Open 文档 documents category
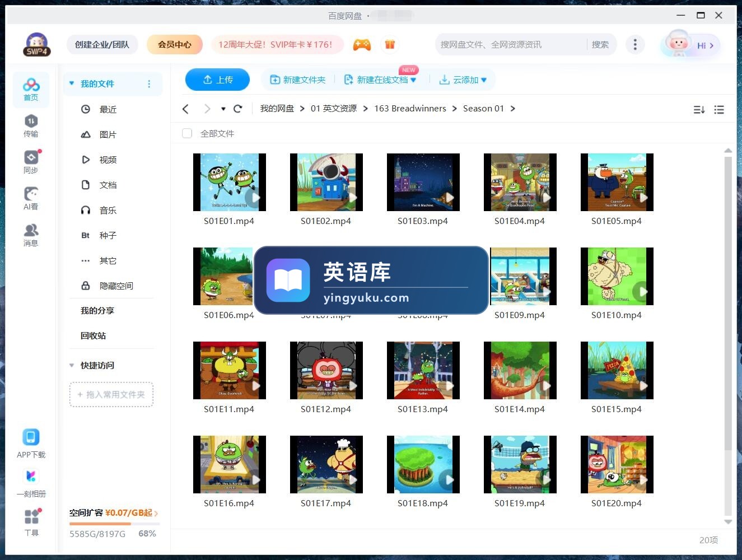The image size is (742, 560). click(x=108, y=185)
